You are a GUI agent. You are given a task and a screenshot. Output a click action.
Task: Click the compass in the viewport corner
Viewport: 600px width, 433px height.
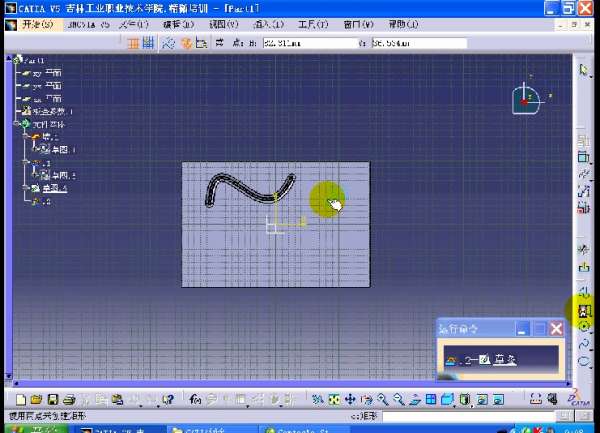tap(527, 99)
